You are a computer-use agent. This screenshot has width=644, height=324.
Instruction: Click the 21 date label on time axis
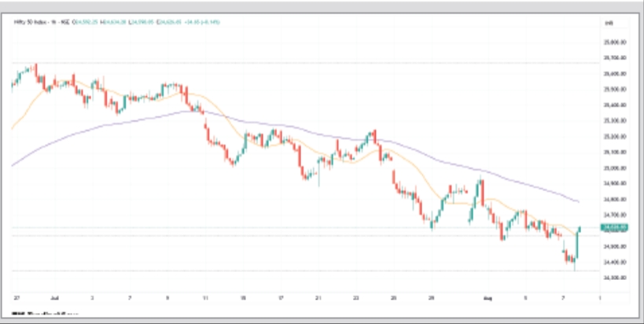(318, 299)
